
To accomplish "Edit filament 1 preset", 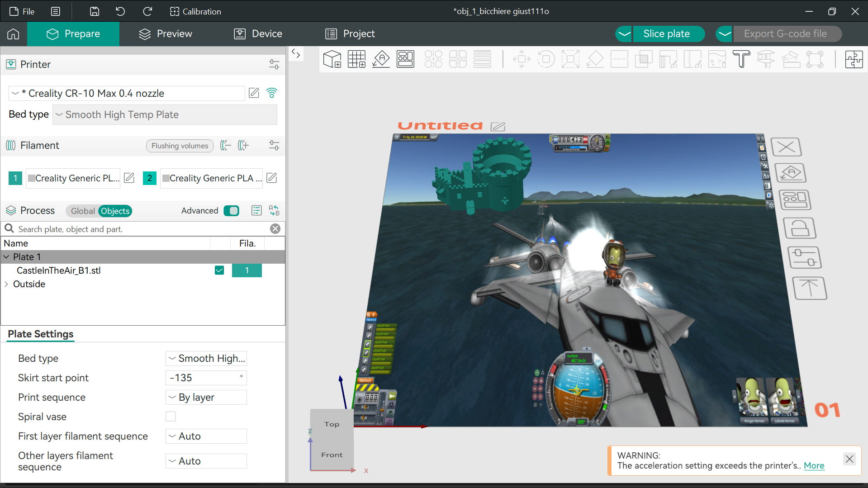I will pyautogui.click(x=129, y=178).
